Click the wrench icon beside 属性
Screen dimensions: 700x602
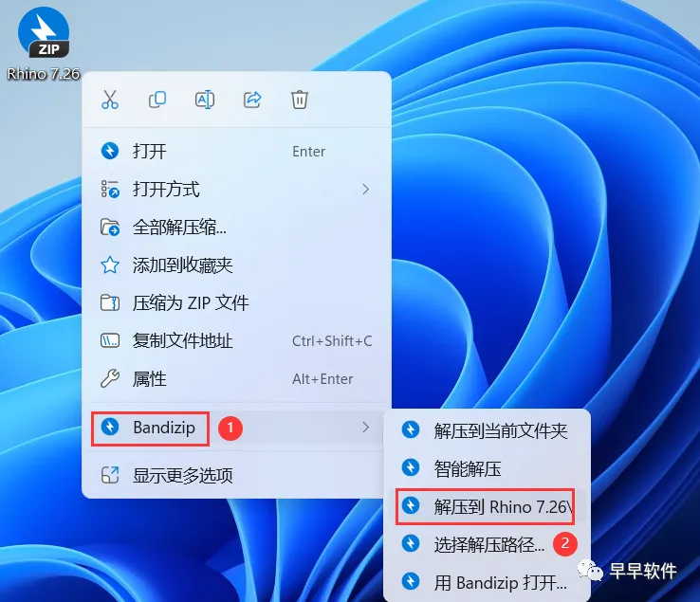click(x=110, y=379)
